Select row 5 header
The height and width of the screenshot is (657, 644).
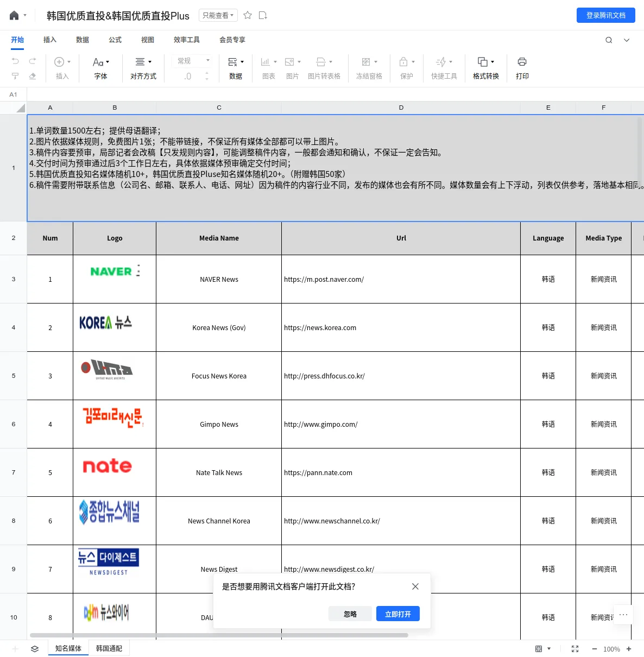14,376
